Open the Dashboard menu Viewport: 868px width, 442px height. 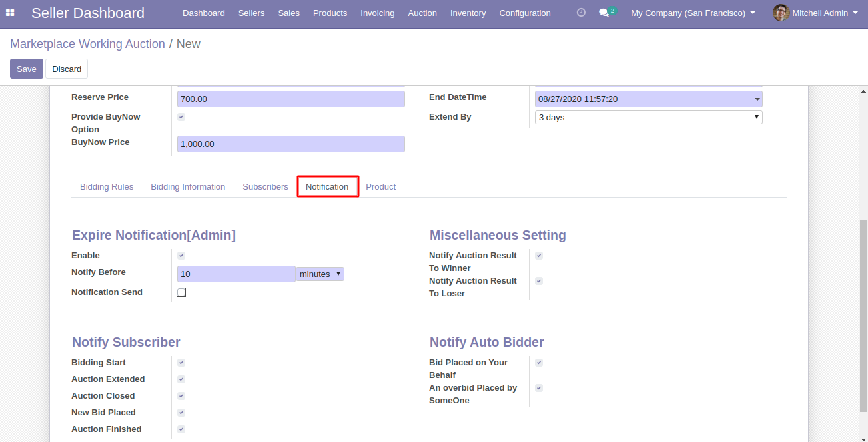(x=203, y=13)
